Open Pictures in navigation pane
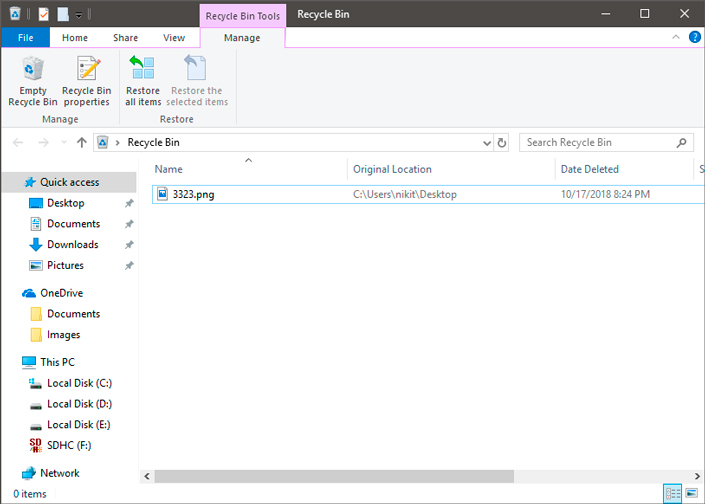 tap(66, 265)
